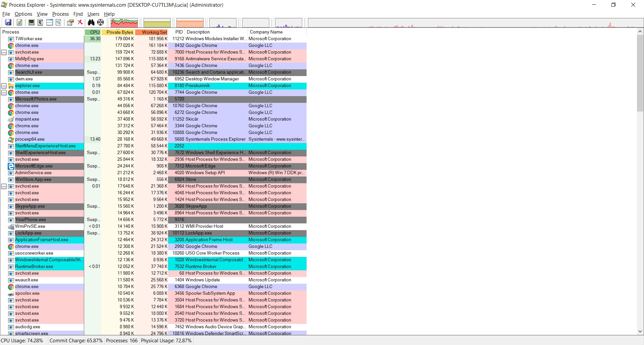Collapse the explorer.exe process tree node

pos(4,86)
